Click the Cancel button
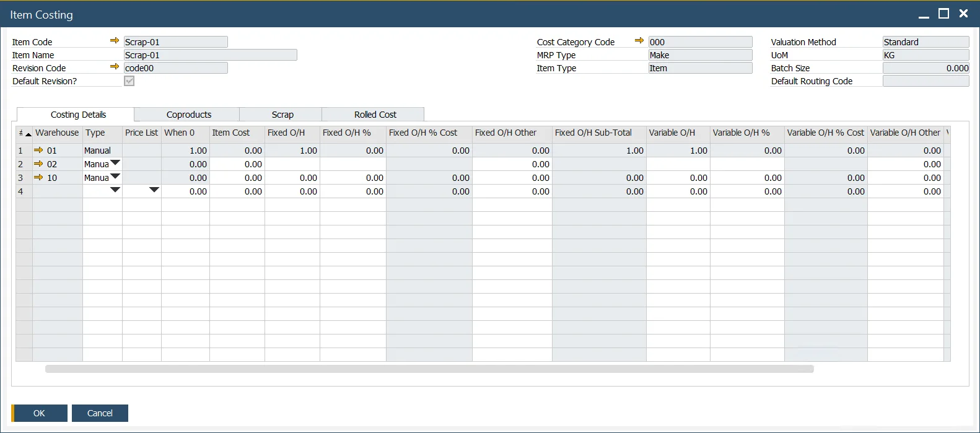Screen dimensions: 980x433 [100, 413]
